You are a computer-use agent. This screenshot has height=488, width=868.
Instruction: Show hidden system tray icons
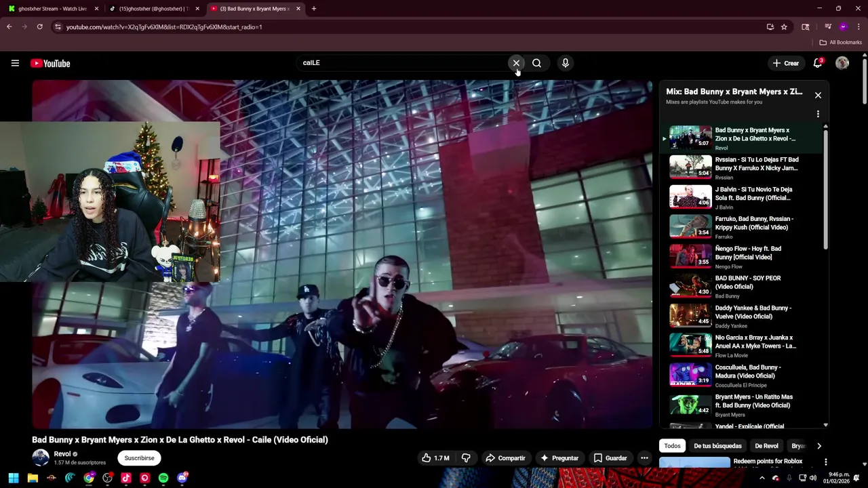(762, 478)
